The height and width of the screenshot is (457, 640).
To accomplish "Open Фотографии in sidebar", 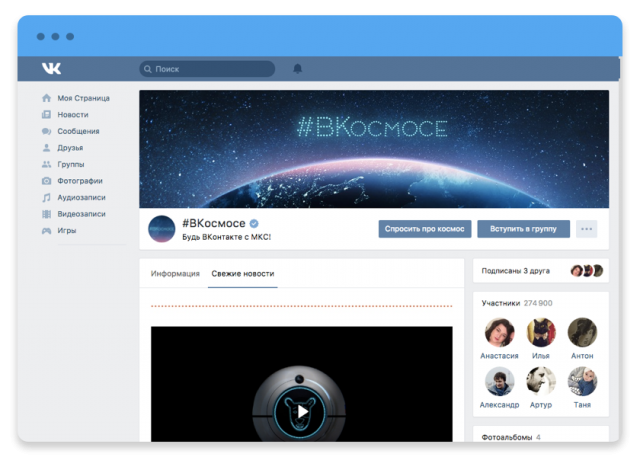I will [x=80, y=181].
